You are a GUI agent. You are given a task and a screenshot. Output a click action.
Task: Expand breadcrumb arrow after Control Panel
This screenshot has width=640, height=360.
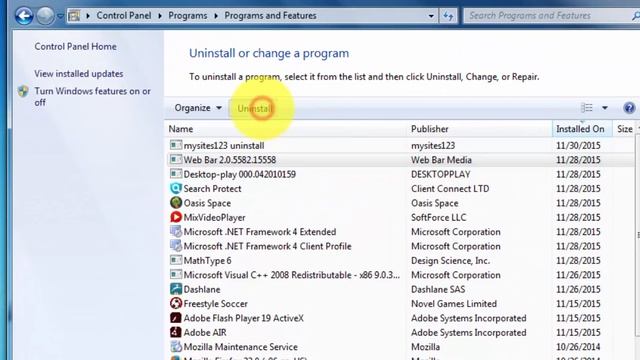point(160,16)
